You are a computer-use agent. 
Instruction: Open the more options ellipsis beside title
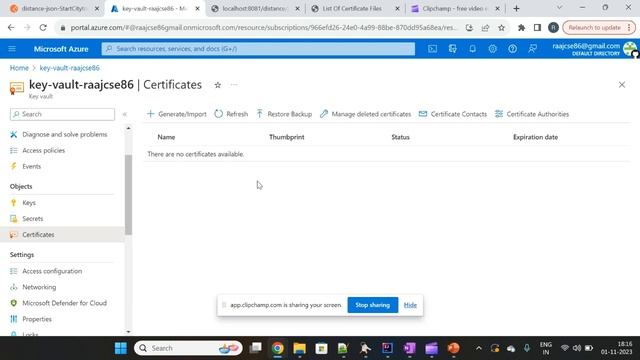click(234, 85)
